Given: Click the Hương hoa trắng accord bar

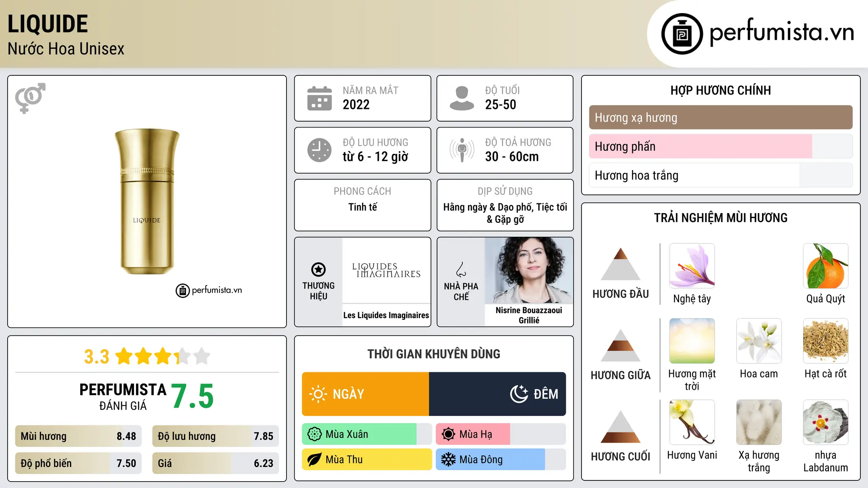Looking at the screenshot, I should (x=721, y=175).
